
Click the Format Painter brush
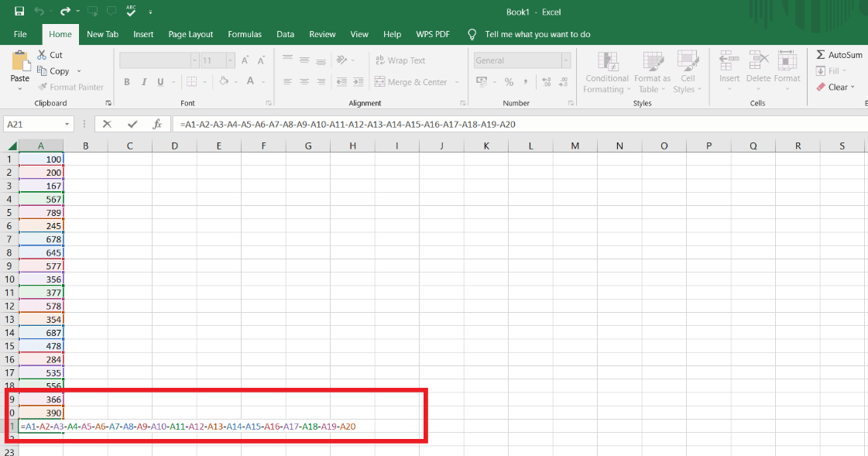click(43, 87)
